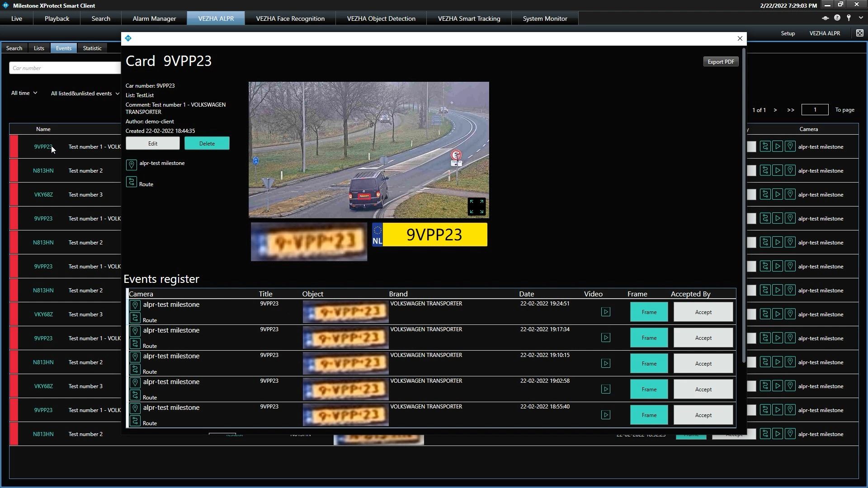Close the Card 9VPP23 dialog

pyautogui.click(x=740, y=38)
